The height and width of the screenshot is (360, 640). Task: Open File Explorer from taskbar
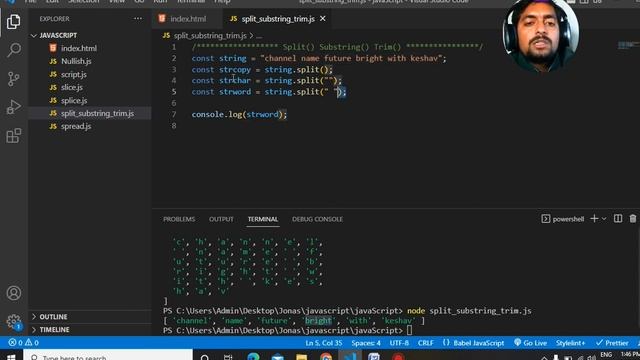pyautogui.click(x=302, y=357)
